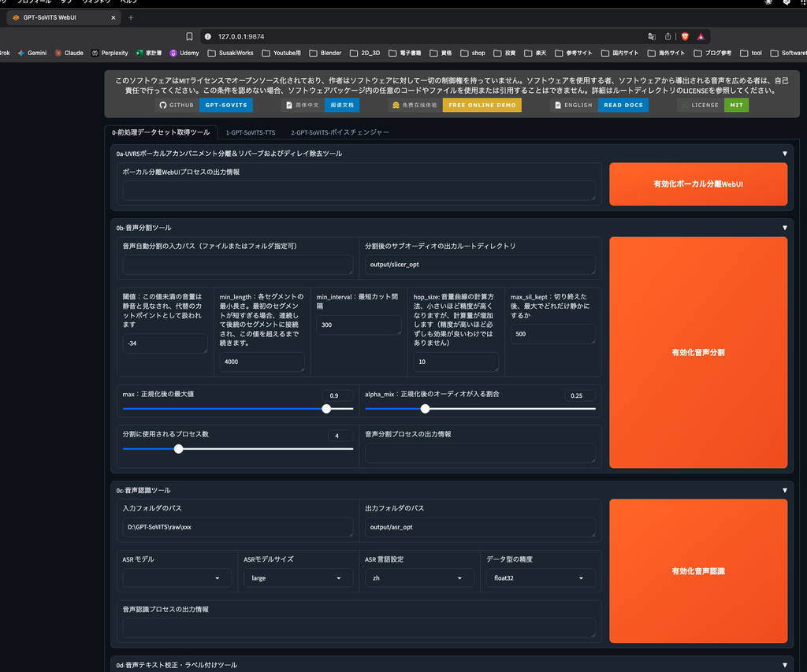Click the max_sil_kept field showing 500
The image size is (807, 672).
(x=552, y=334)
